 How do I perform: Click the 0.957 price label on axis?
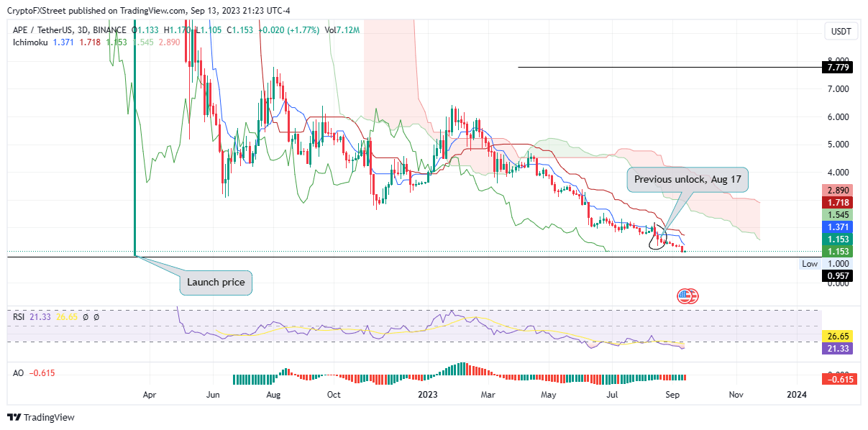pos(837,275)
